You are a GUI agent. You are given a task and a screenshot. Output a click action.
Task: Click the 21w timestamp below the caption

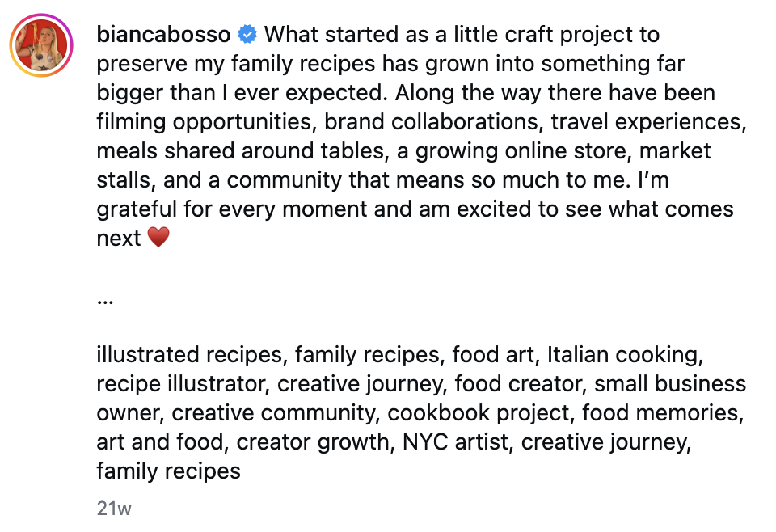pyautogui.click(x=114, y=509)
